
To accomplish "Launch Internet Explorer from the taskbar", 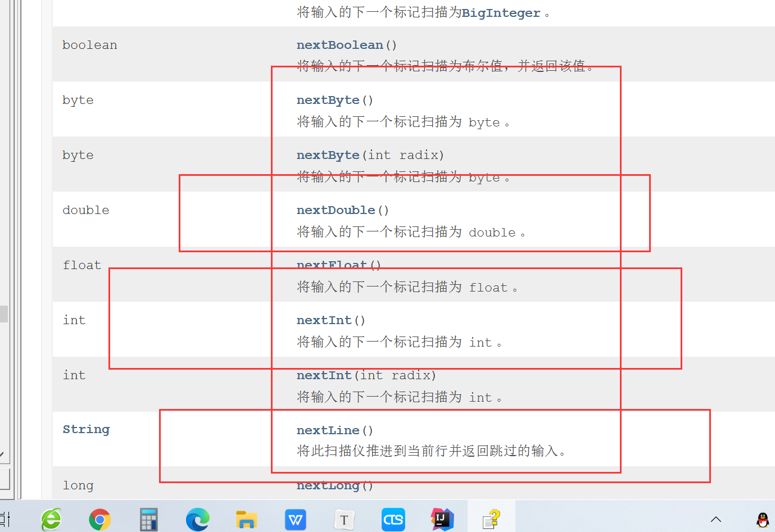I will tap(51, 519).
